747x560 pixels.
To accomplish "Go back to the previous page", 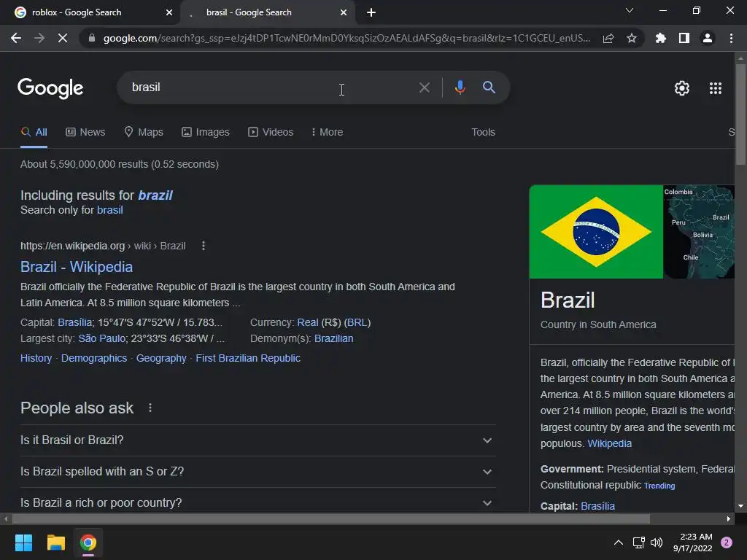I will [x=16, y=38].
